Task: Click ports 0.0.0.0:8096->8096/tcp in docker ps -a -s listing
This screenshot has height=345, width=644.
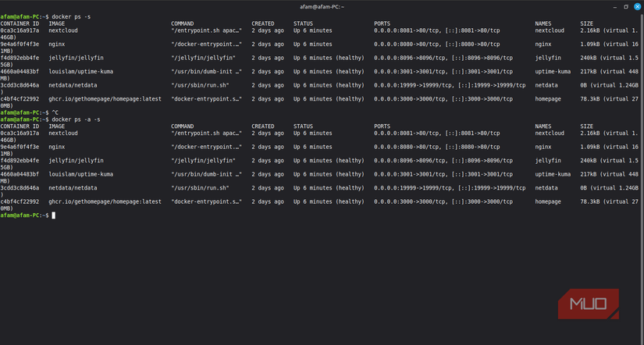Action: (411, 161)
